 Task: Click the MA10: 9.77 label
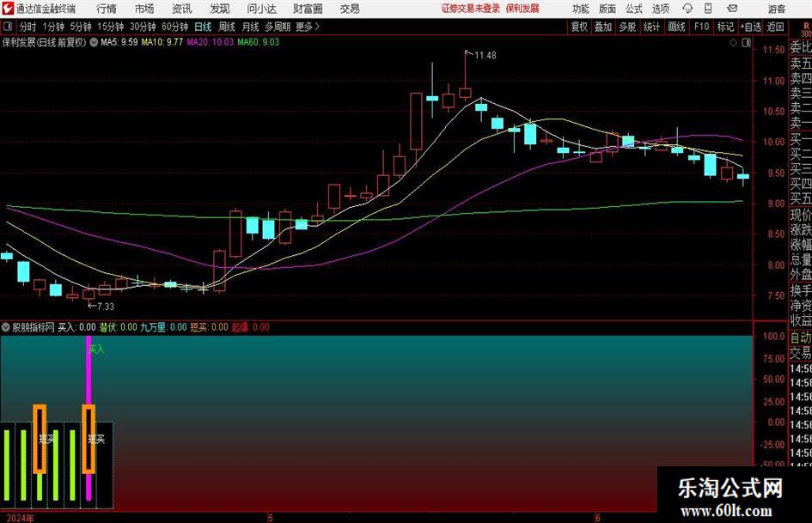162,42
